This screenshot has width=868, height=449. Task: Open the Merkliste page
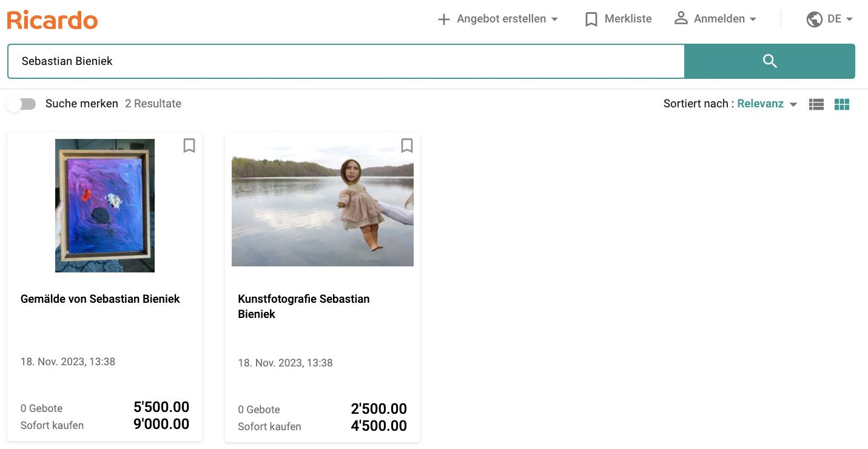[x=628, y=19]
